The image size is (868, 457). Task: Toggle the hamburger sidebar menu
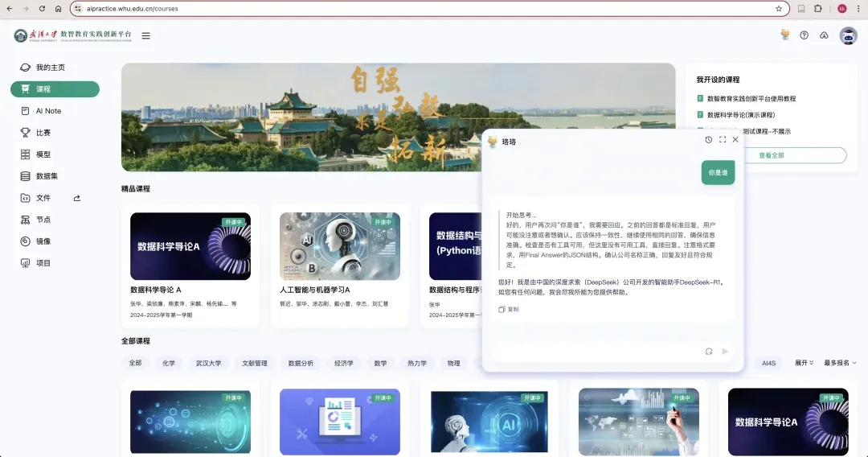[x=145, y=35]
